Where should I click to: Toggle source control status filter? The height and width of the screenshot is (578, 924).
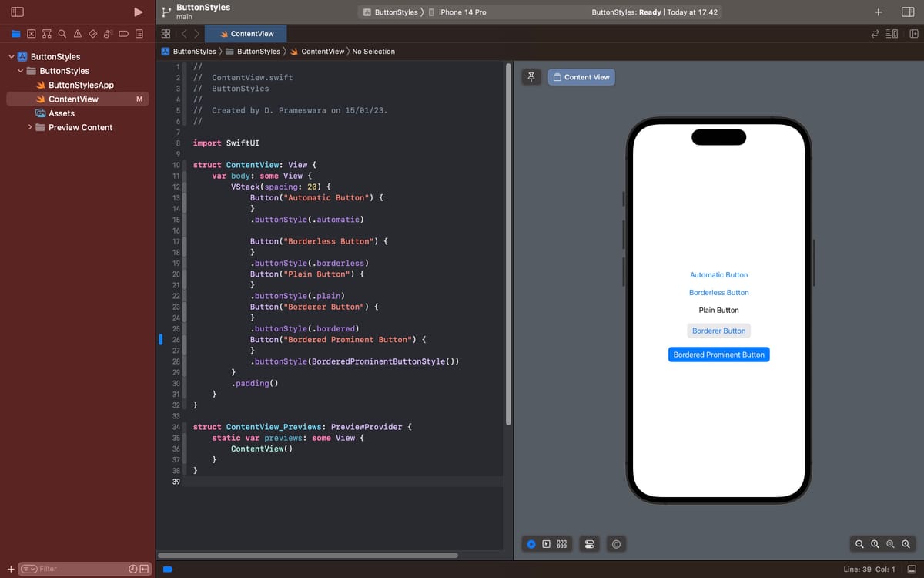pyautogui.click(x=143, y=569)
